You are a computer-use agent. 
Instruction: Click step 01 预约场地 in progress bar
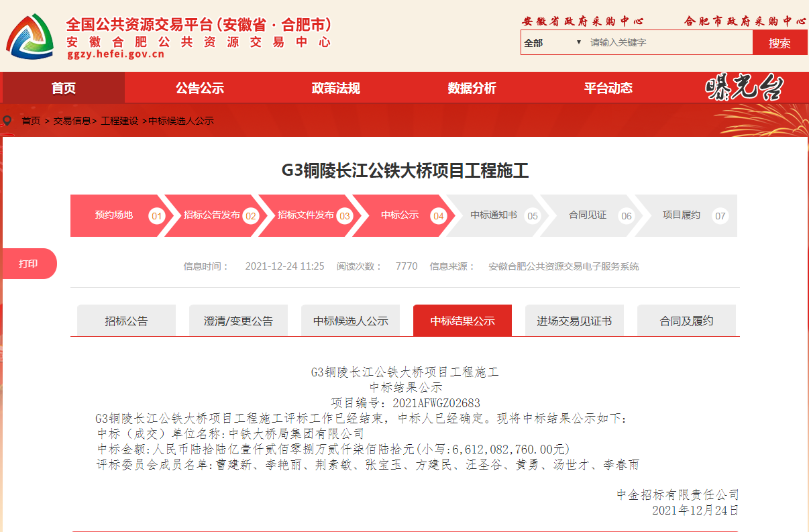coord(114,215)
